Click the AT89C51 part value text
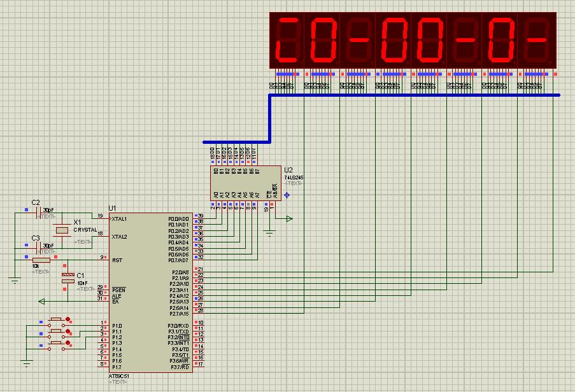The height and width of the screenshot is (392, 575). tap(119, 376)
